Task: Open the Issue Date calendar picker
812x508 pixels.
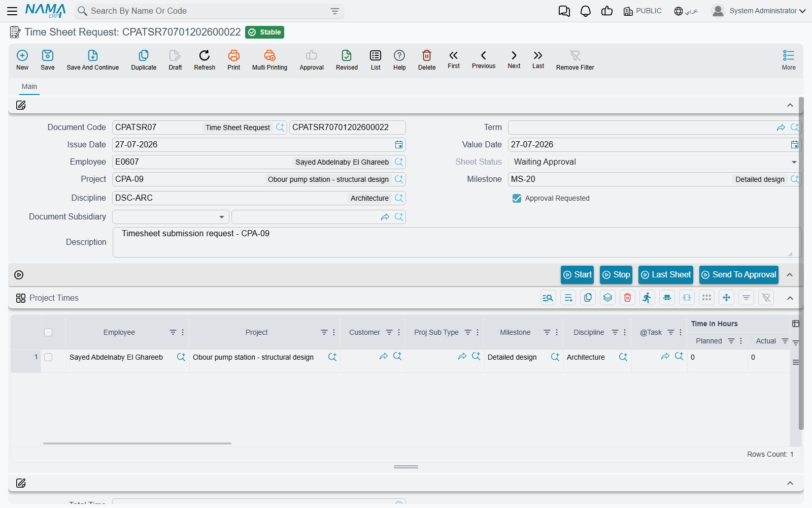Action: (399, 145)
